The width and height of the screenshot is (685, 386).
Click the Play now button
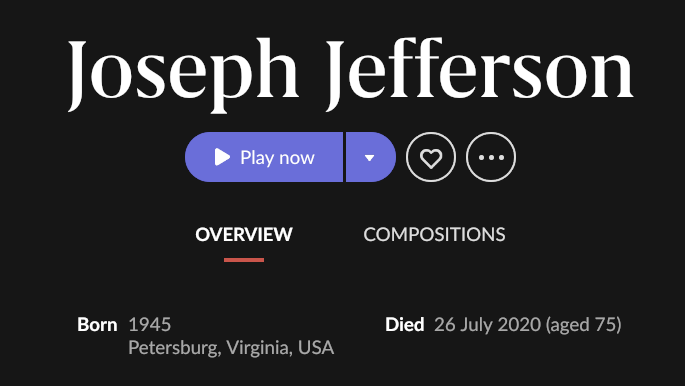264,157
